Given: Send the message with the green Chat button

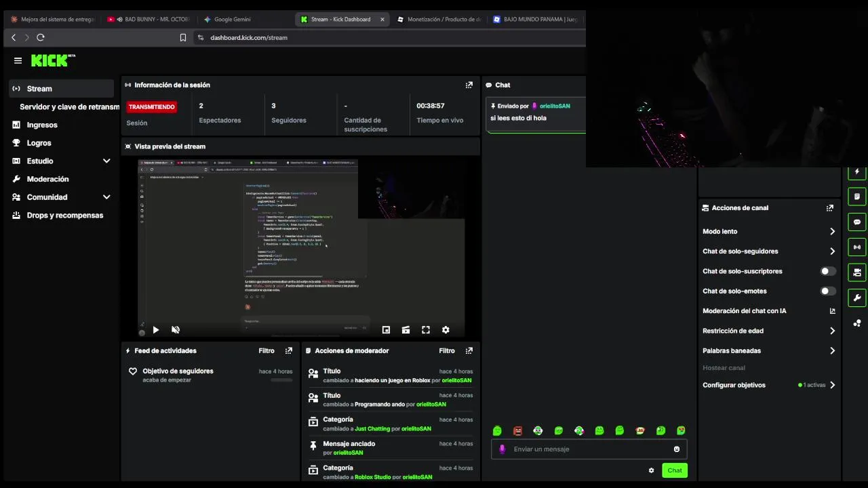Looking at the screenshot, I should click(x=675, y=470).
